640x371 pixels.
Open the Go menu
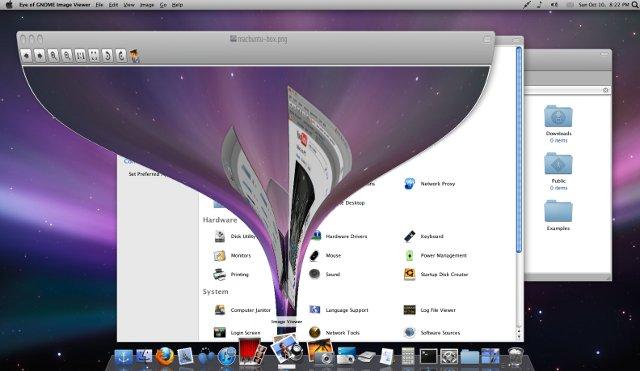pos(163,5)
